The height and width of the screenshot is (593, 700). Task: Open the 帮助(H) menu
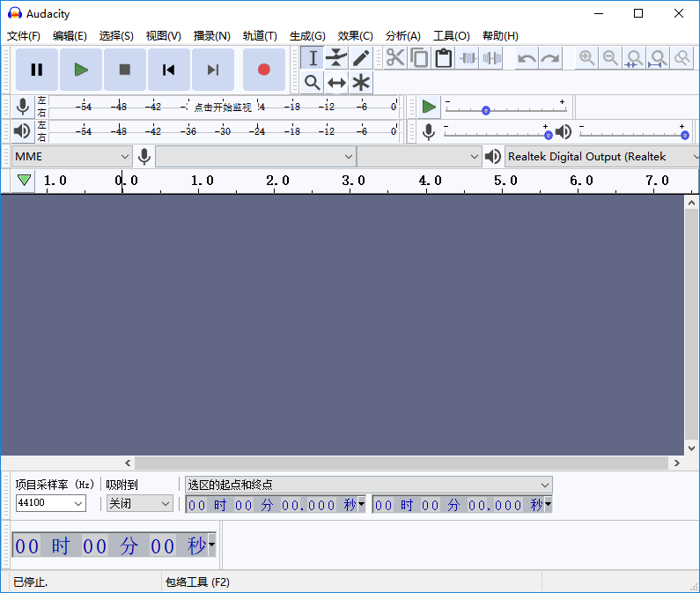[x=500, y=36]
